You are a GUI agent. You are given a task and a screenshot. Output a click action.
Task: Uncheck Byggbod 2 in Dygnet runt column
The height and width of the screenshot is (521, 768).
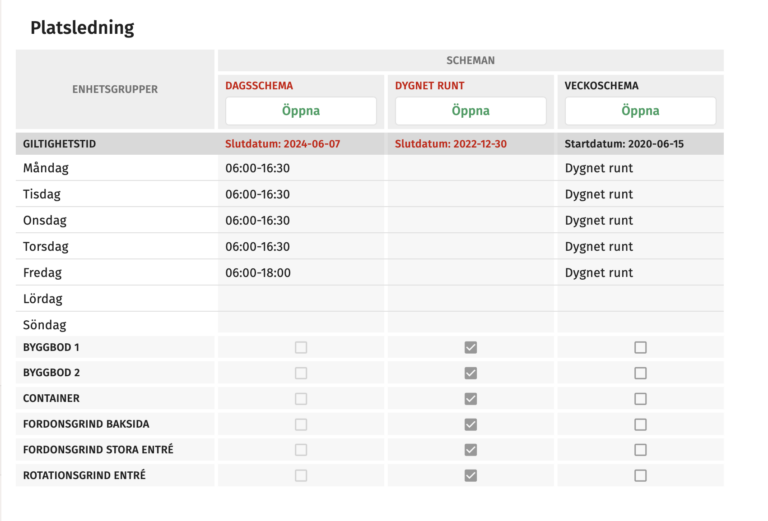(x=471, y=373)
